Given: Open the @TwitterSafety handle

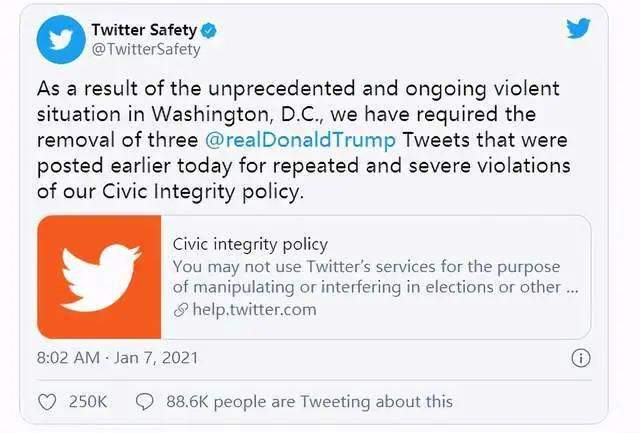Looking at the screenshot, I should pyautogui.click(x=146, y=49).
